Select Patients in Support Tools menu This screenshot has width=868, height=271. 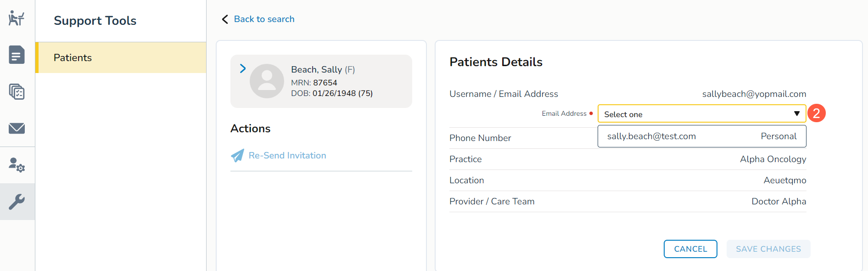(x=73, y=58)
